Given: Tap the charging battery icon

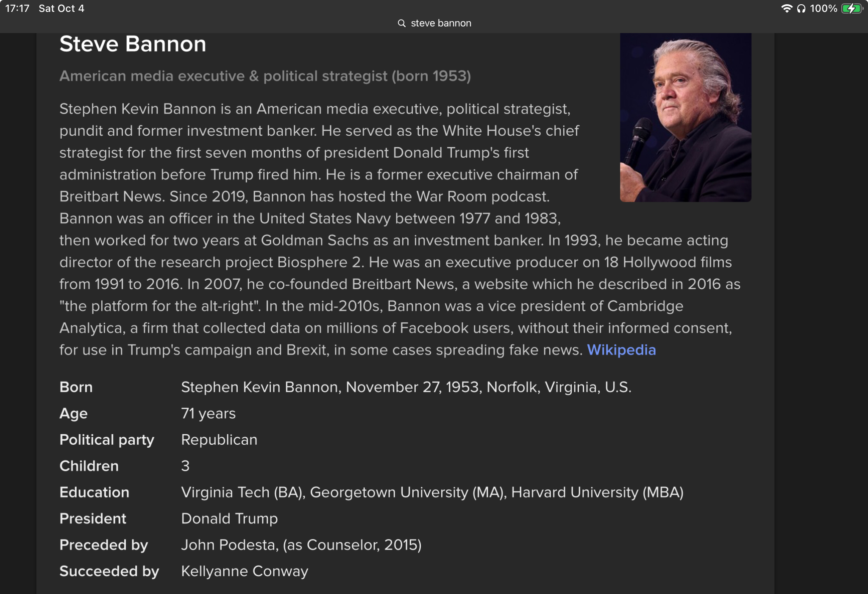Looking at the screenshot, I should coord(851,8).
